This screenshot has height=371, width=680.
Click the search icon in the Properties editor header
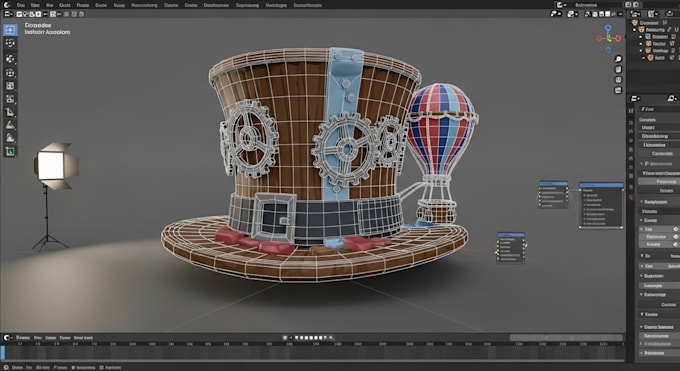[x=672, y=98]
